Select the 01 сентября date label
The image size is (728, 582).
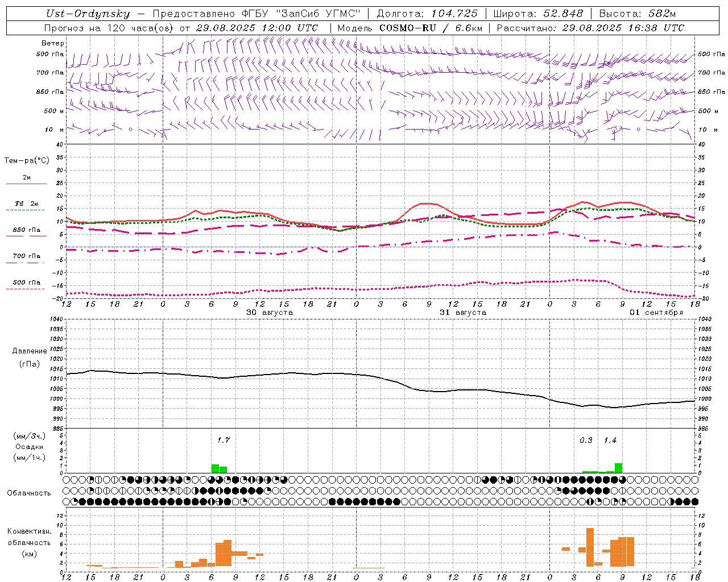(656, 312)
